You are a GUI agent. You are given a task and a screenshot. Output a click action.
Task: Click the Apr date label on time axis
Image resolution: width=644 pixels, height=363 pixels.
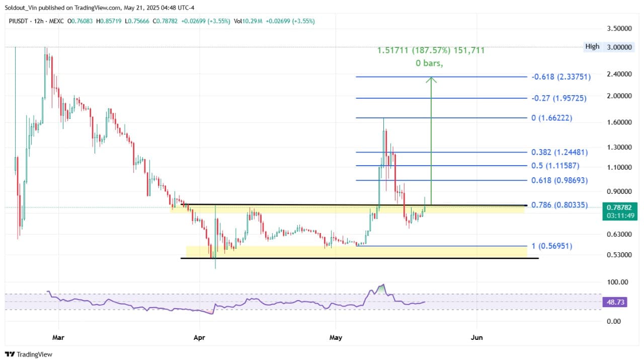click(200, 337)
